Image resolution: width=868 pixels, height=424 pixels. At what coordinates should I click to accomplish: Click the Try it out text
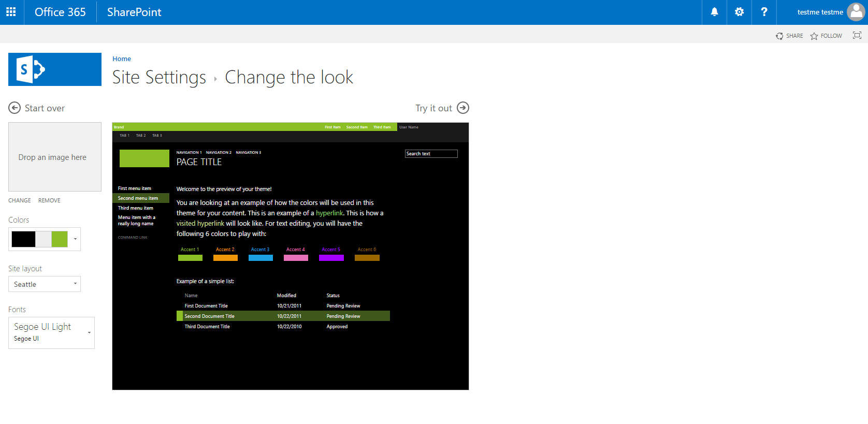[x=433, y=108]
